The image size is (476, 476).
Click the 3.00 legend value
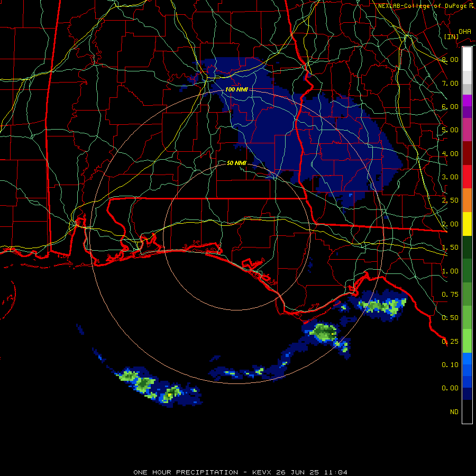tap(450, 177)
